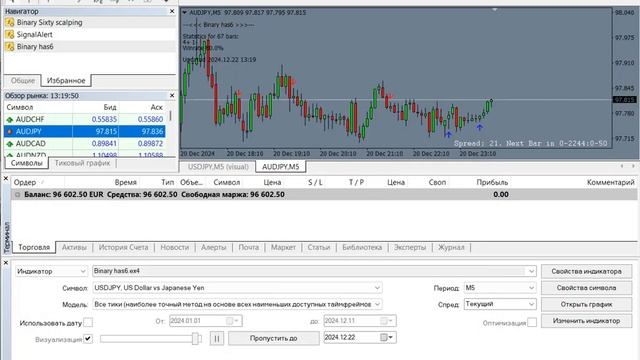Open the Новости terminal tab
Image resolution: width=640 pixels, height=360 pixels.
click(x=175, y=247)
